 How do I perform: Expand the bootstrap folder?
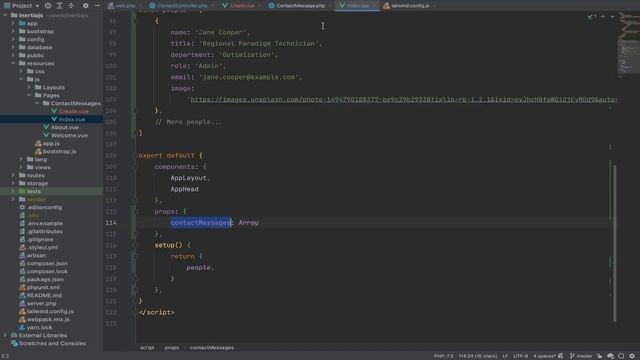pos(13,31)
